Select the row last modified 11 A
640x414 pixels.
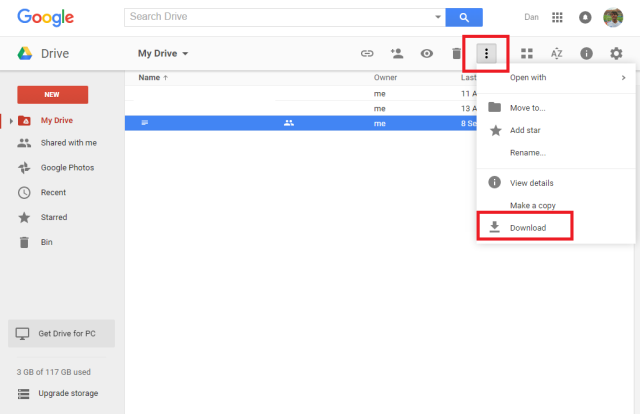[301, 93]
